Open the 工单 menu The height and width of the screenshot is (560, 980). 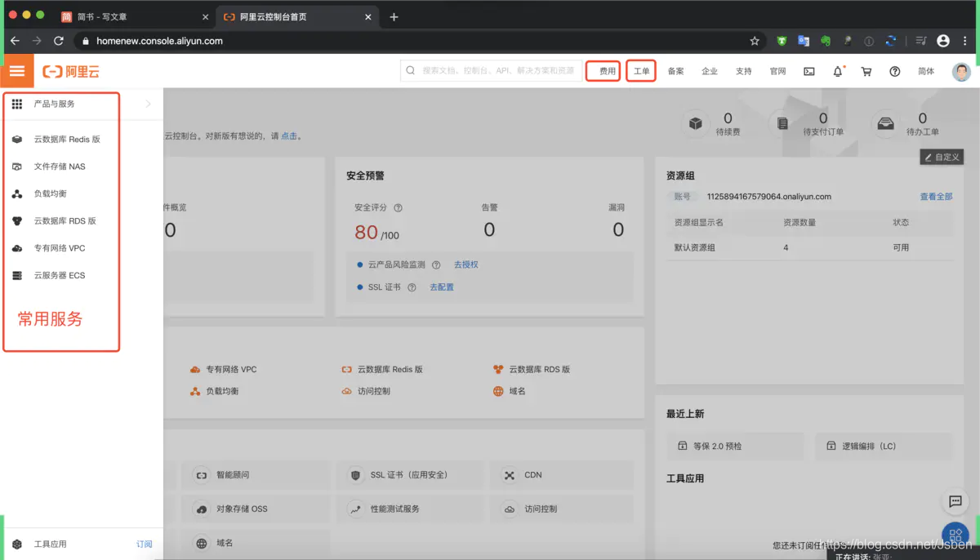click(x=642, y=72)
